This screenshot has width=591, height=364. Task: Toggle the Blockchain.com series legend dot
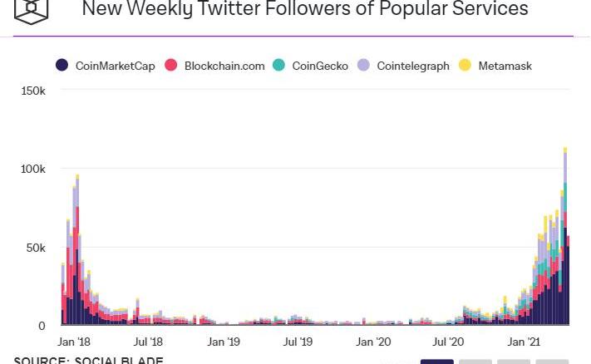[x=171, y=66]
